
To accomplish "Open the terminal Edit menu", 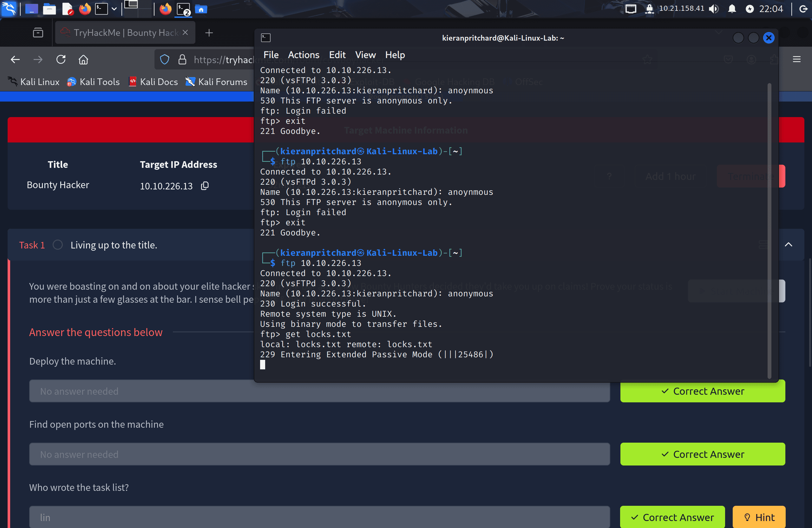I will (x=337, y=55).
